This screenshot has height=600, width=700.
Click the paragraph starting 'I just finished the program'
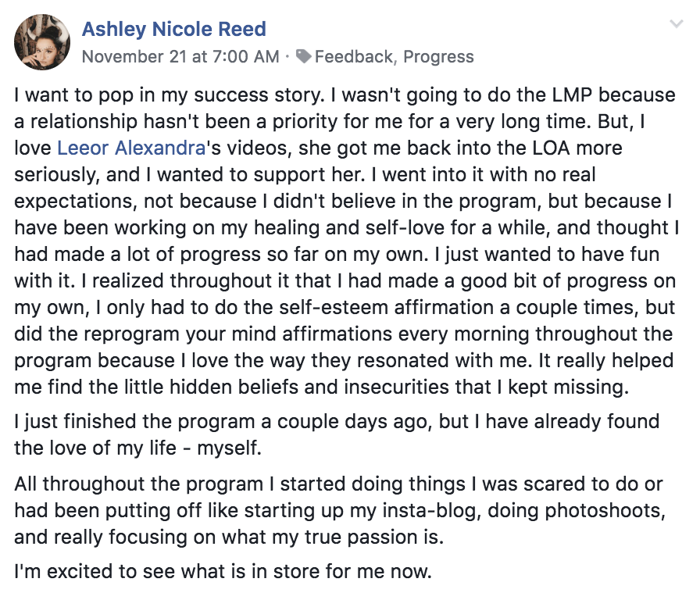click(x=337, y=434)
